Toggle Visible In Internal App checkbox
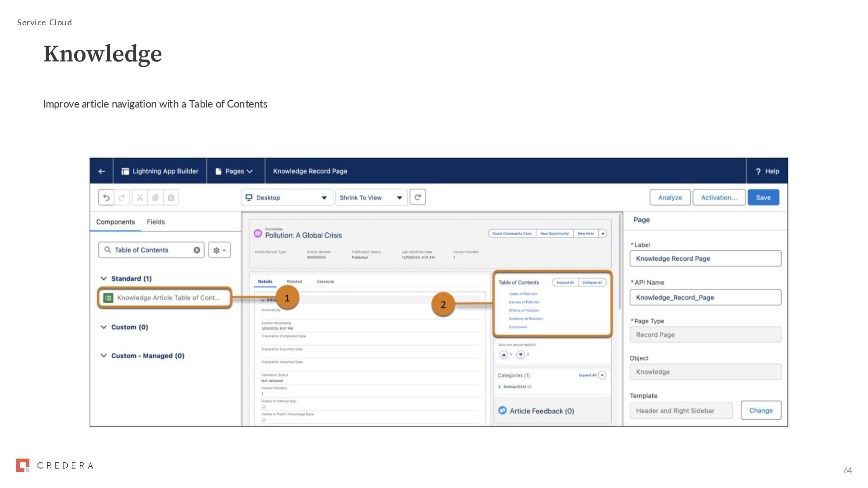 coord(264,407)
